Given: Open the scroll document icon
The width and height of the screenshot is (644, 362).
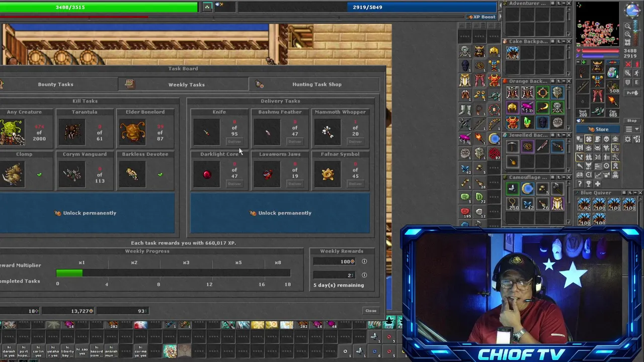Looking at the screenshot, I should point(598,139).
